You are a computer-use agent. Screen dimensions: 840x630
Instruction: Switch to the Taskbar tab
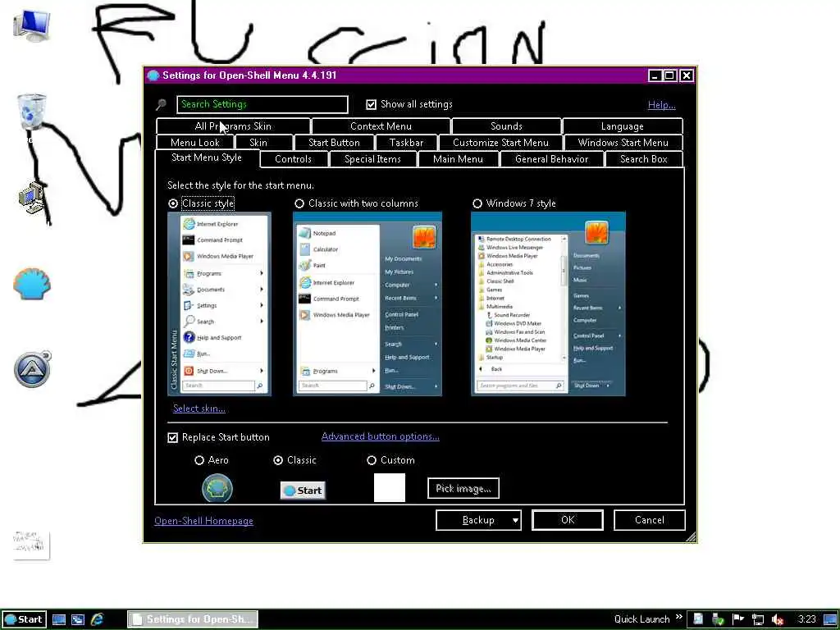point(406,143)
